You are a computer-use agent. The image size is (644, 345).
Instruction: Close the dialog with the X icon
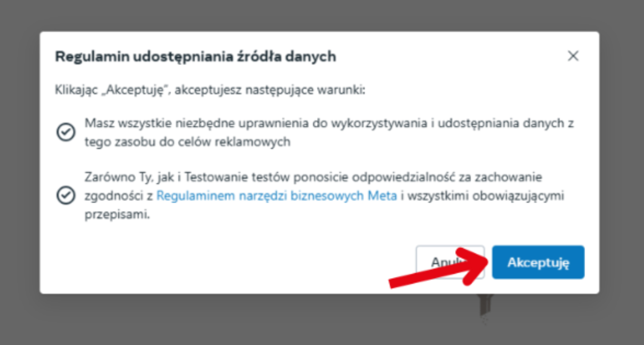[x=573, y=56]
